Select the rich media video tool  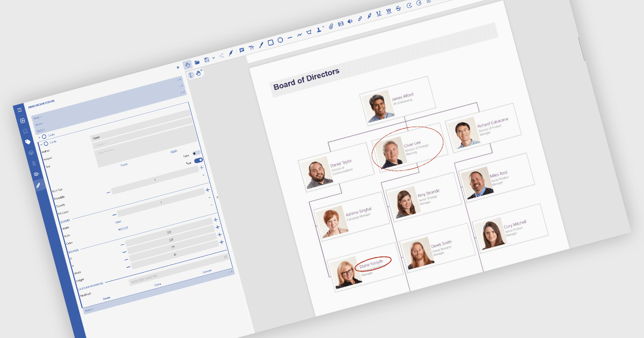pos(341,24)
